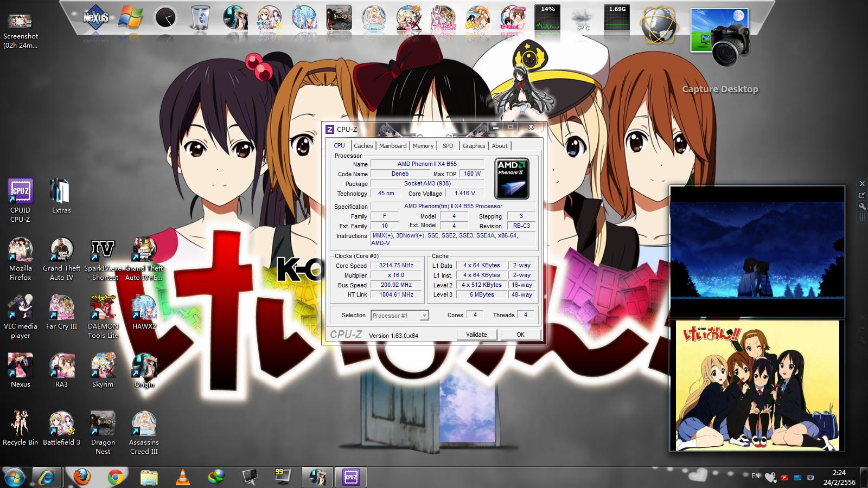This screenshot has height=488, width=868.
Task: Launch the RA3 desktop shortcut
Action: point(61,370)
